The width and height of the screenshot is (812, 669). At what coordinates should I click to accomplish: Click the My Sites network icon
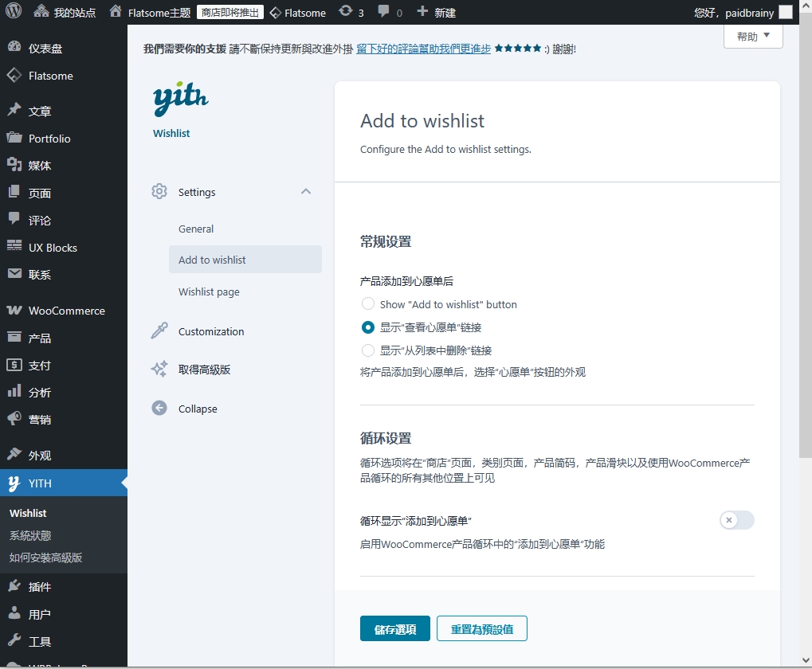pos(41,11)
